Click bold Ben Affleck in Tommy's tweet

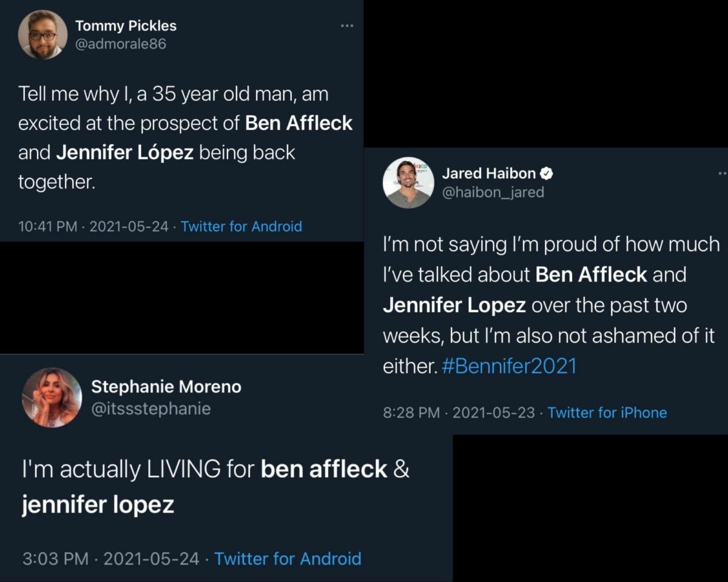pos(298,122)
